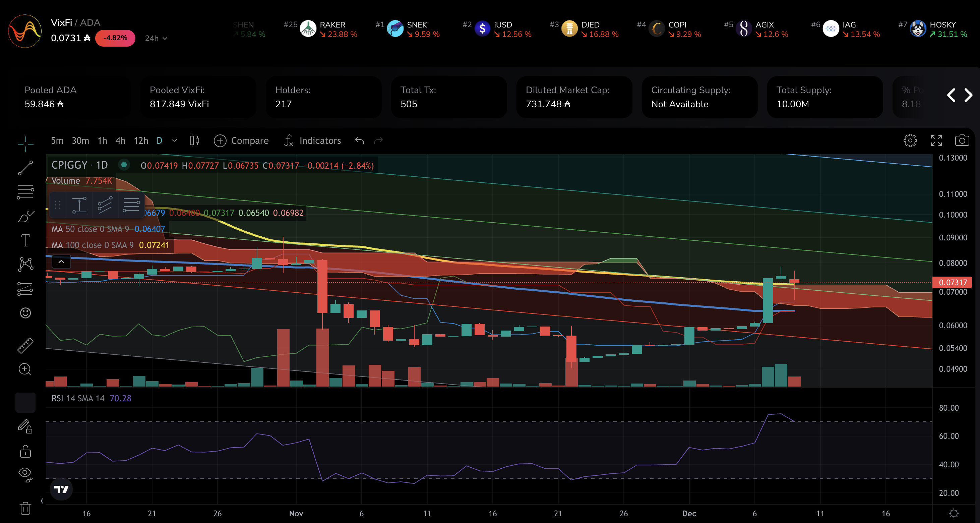Select the text annotation tool
This screenshot has width=980, height=523.
[25, 240]
